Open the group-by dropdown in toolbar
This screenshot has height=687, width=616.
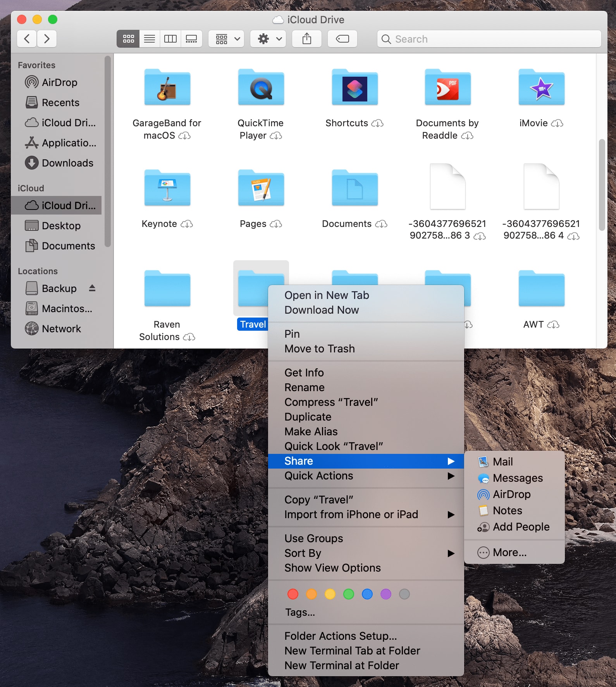[x=226, y=39]
